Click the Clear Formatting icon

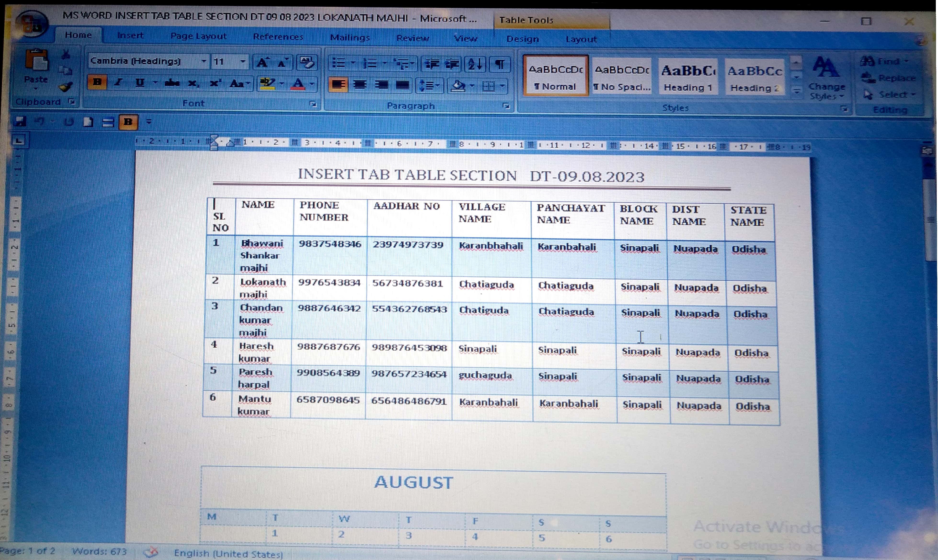coord(306,63)
